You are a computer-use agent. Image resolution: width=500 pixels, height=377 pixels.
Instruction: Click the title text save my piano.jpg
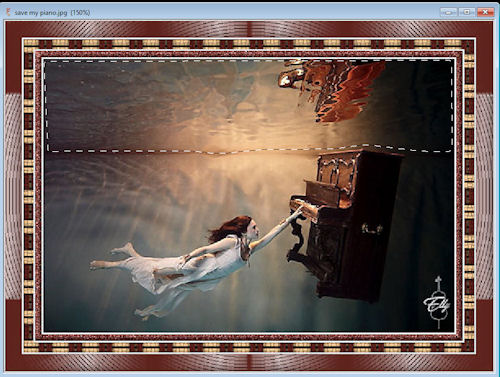click(41, 13)
